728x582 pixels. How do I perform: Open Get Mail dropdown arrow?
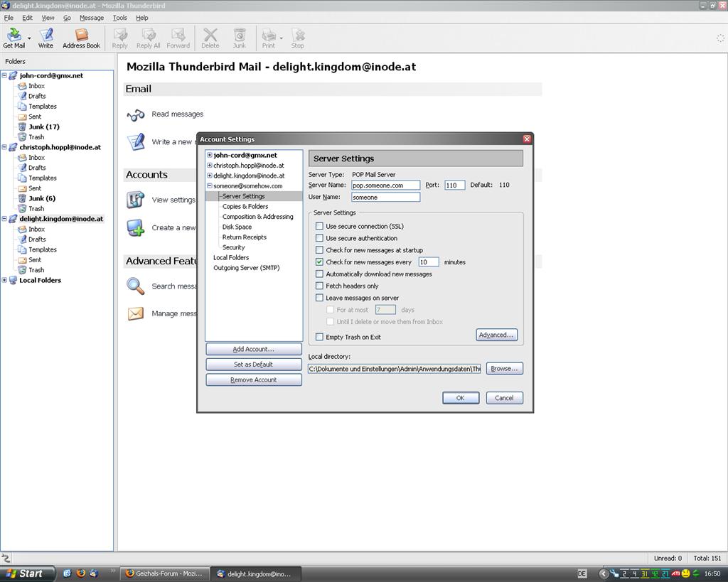29,38
